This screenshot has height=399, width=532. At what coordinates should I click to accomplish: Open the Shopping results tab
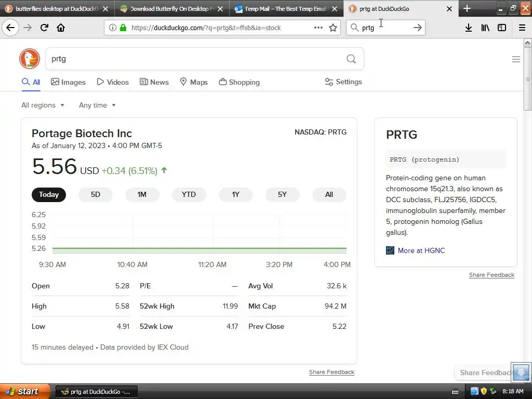[239, 82]
